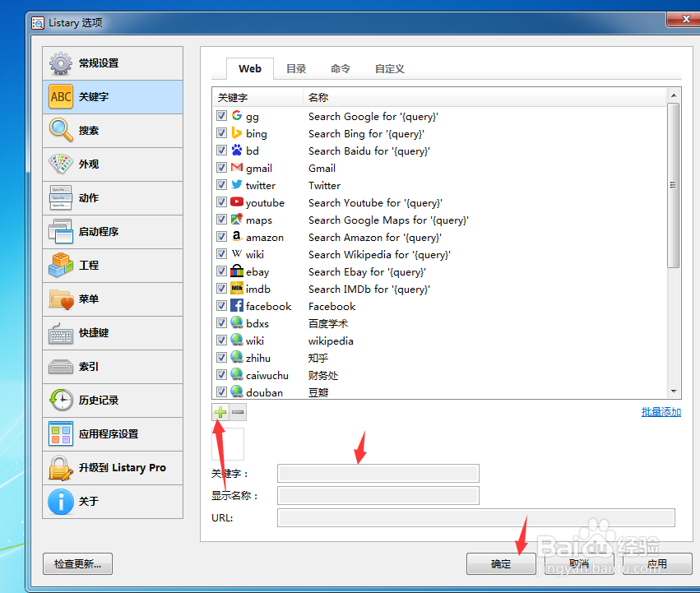Click the 确定 button

click(501, 564)
